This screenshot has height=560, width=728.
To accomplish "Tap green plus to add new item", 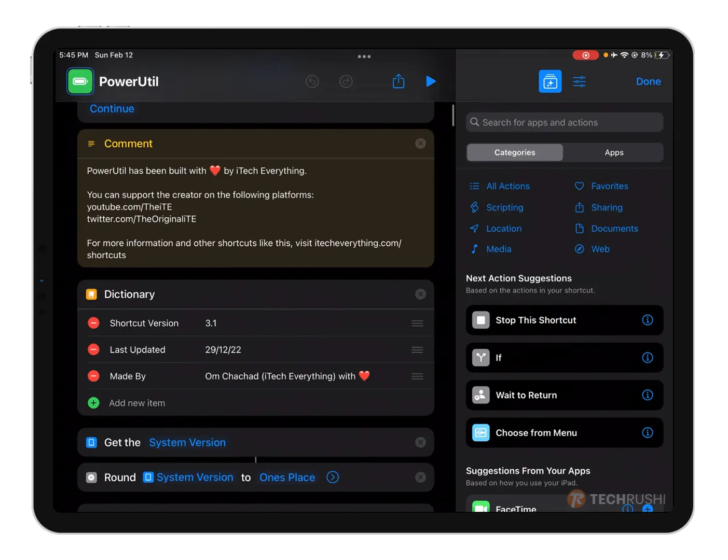I will point(93,403).
